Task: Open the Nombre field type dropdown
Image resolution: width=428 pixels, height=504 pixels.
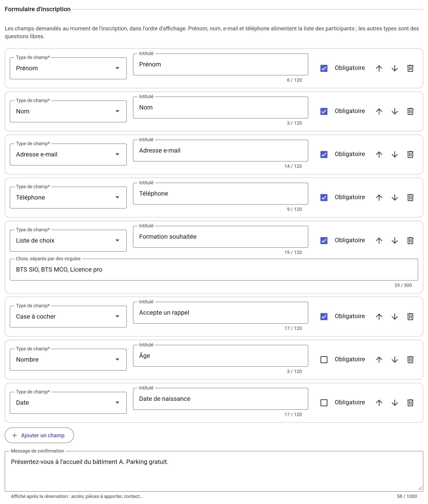Action: [68, 359]
